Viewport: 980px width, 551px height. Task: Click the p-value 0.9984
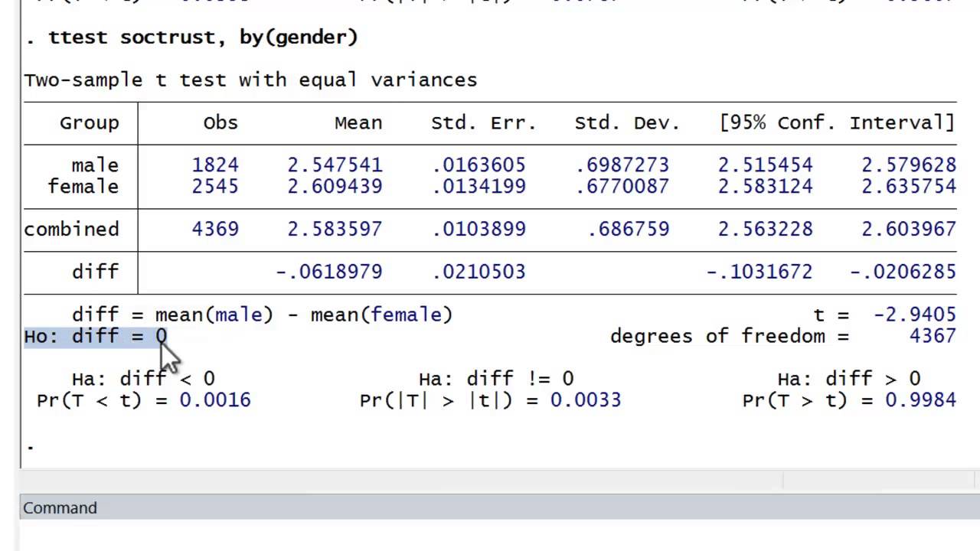pos(920,400)
